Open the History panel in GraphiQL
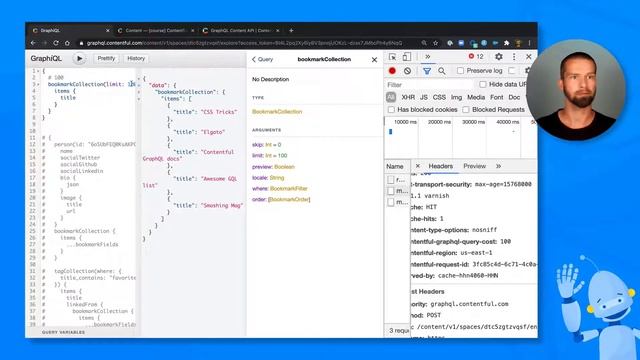The width and height of the screenshot is (640, 360). (136, 58)
